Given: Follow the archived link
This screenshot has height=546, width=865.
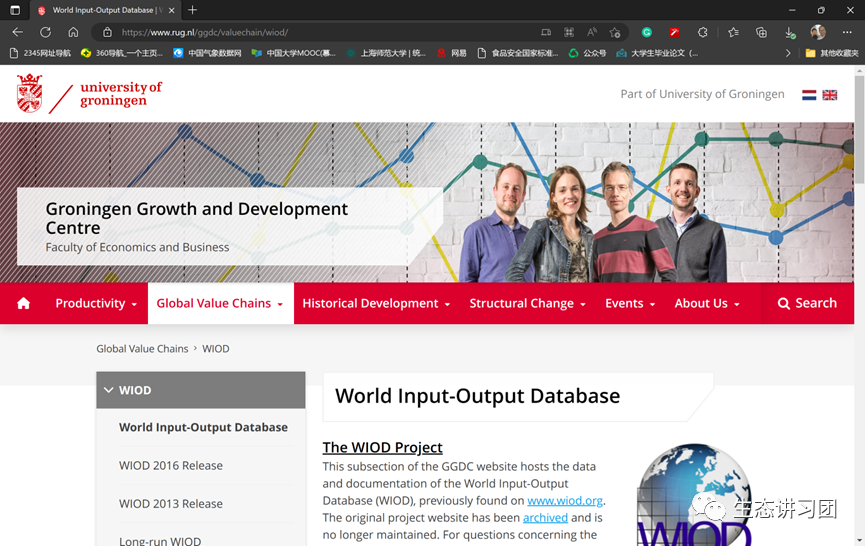Looking at the screenshot, I should point(545,518).
